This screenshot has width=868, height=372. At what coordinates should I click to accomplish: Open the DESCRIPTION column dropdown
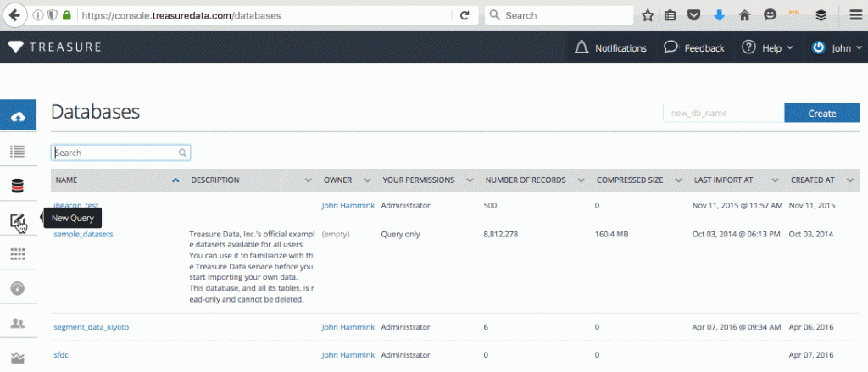(x=309, y=180)
